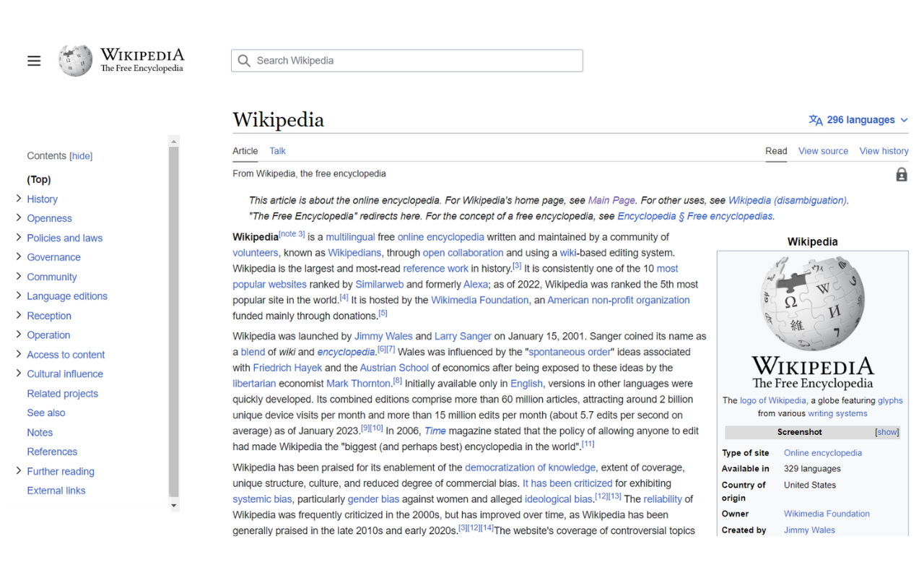
Task: Open democratization of knowledge link
Action: (530, 467)
